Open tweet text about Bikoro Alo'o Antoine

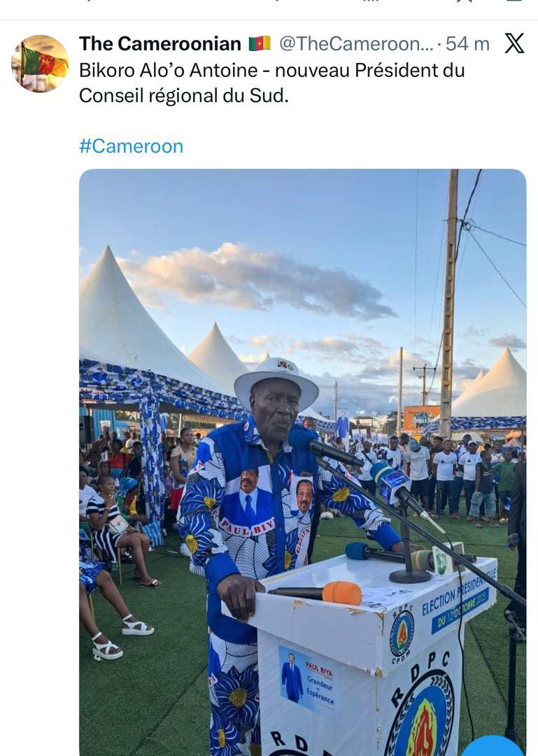(272, 83)
